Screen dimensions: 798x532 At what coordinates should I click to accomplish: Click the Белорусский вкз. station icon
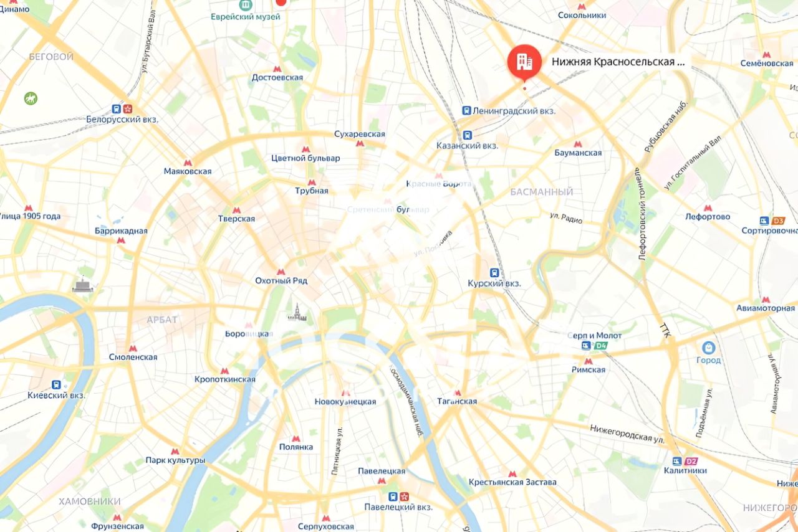[x=117, y=108]
